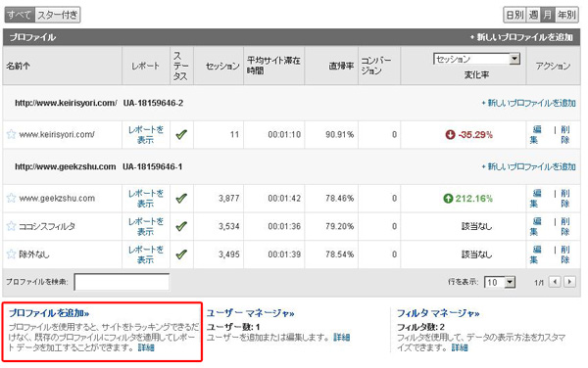Click green up arrow beside 212.16%
This screenshot has height=368, width=588.
[x=448, y=198]
